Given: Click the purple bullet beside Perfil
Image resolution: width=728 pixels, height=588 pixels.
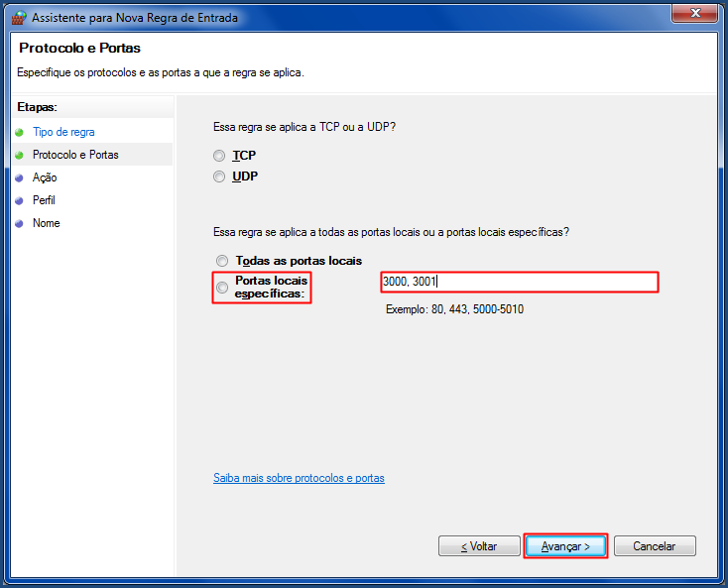Looking at the screenshot, I should click(x=19, y=200).
